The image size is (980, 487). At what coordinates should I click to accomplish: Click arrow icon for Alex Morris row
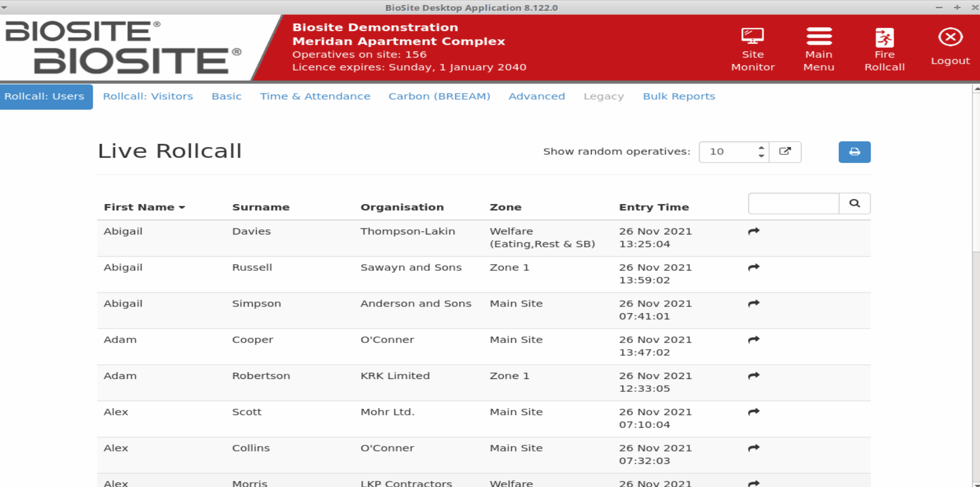(x=754, y=483)
